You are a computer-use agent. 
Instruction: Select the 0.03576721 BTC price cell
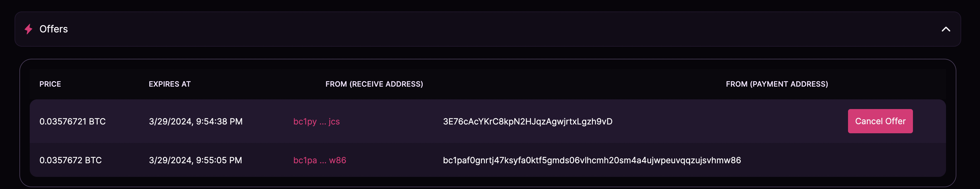click(72, 121)
